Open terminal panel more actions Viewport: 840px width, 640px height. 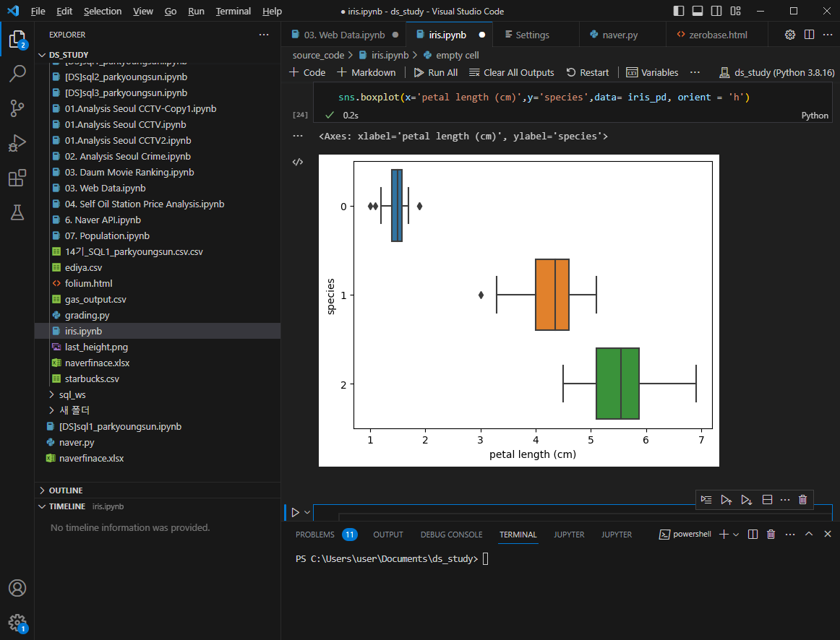[789, 534]
